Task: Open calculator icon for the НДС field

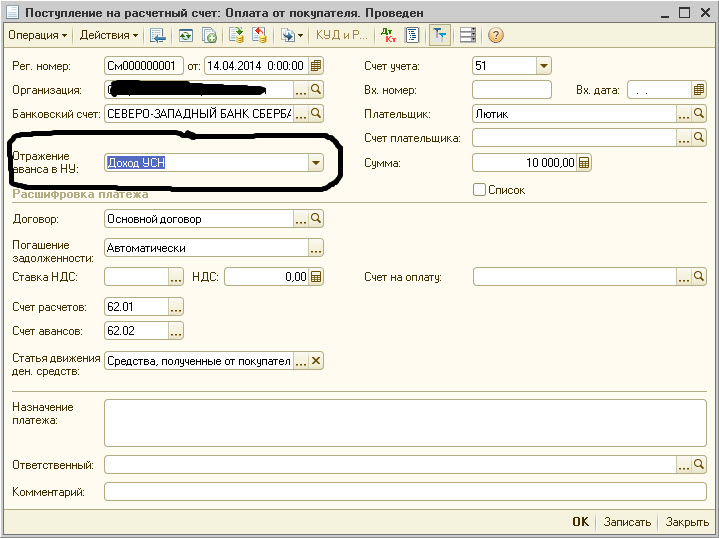Action: point(316,277)
